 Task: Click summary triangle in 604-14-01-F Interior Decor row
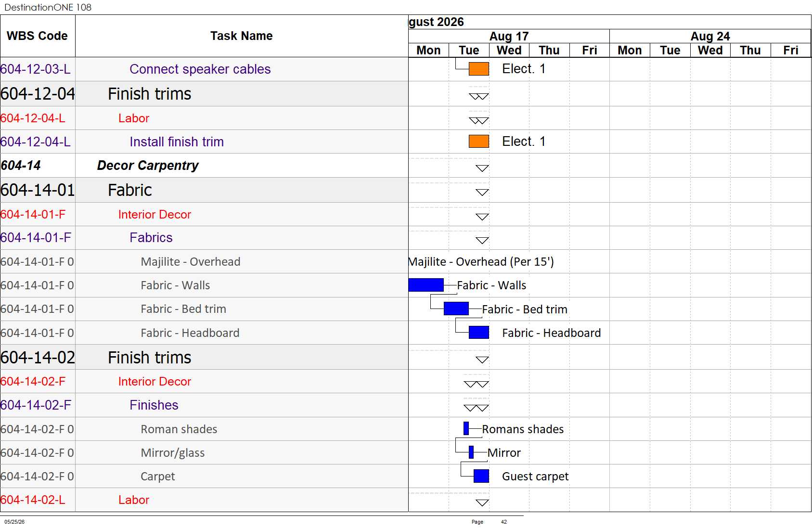pos(482,217)
